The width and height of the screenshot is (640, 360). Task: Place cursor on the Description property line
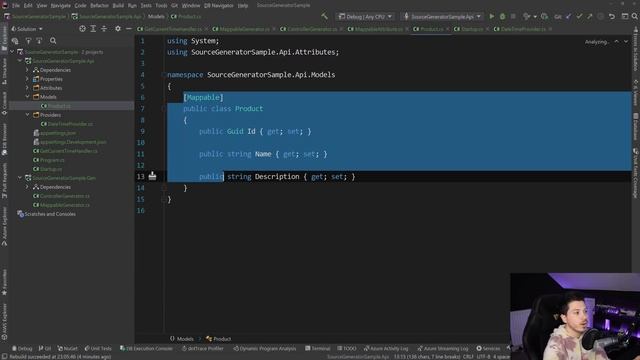point(277,177)
